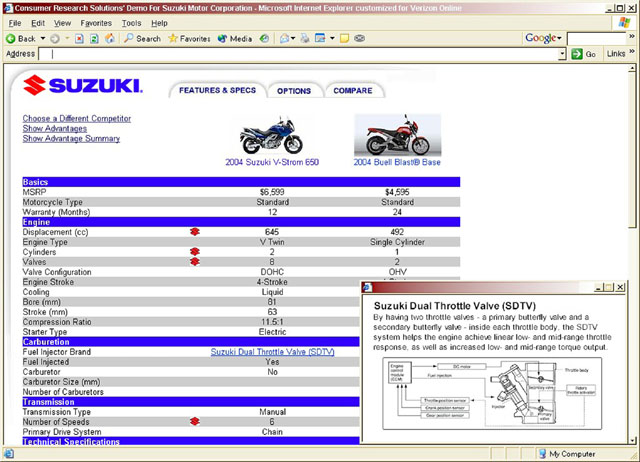Expand the Edit icon dropdown arrow
The width and height of the screenshot is (640, 462).
point(332,39)
